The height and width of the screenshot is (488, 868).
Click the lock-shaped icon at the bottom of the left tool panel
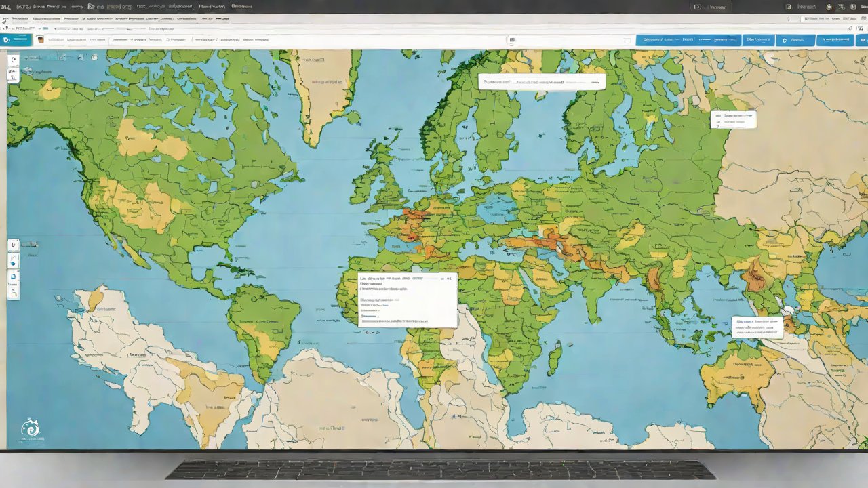tap(14, 293)
